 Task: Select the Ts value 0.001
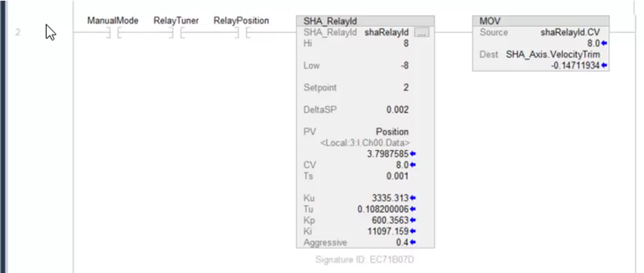click(398, 176)
